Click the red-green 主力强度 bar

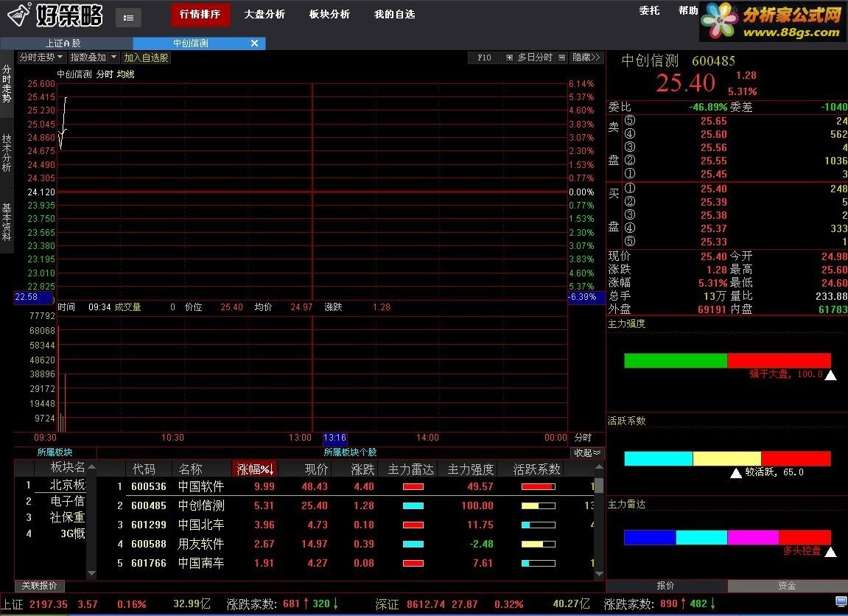click(x=727, y=360)
